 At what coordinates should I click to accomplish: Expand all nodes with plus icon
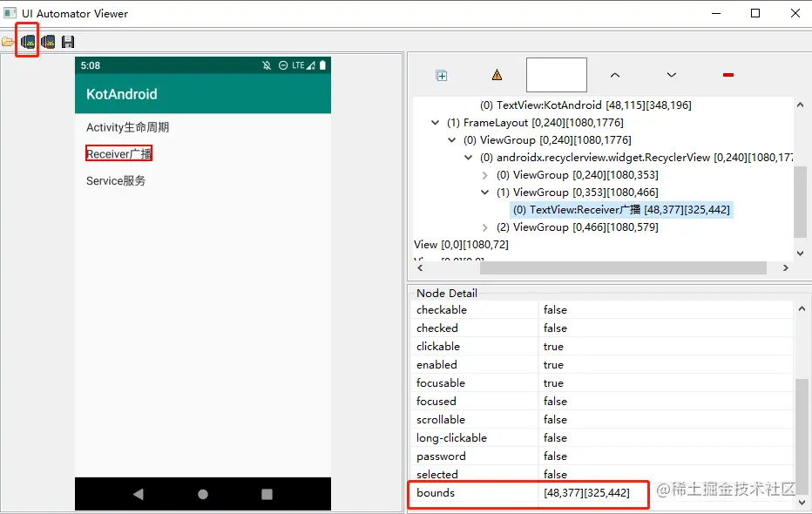(441, 76)
